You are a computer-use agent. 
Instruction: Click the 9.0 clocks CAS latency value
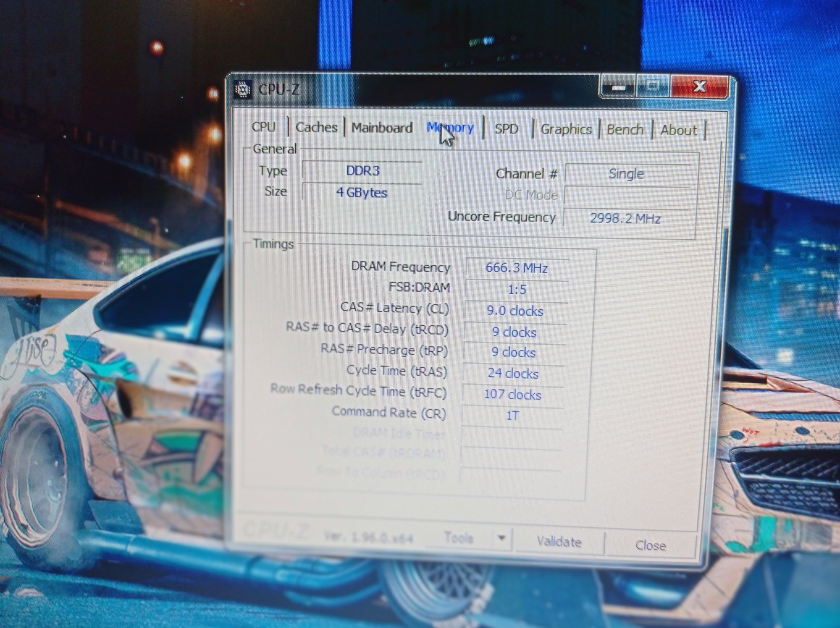pos(515,311)
